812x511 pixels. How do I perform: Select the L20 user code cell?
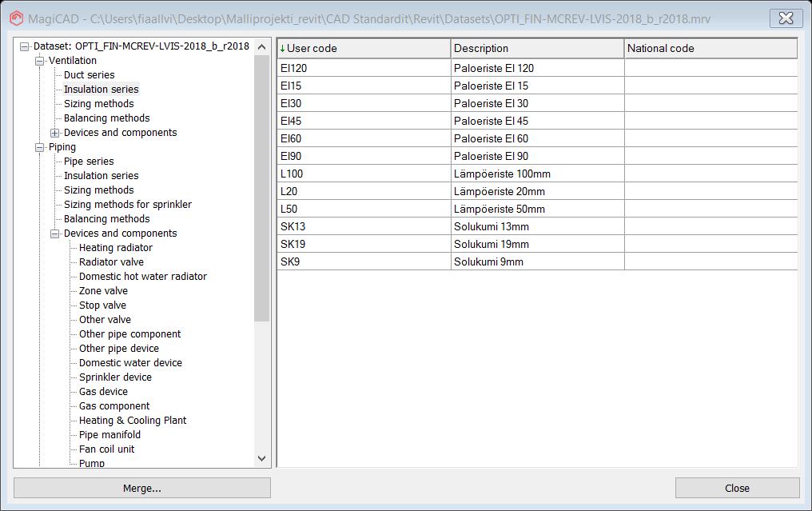[x=364, y=192]
